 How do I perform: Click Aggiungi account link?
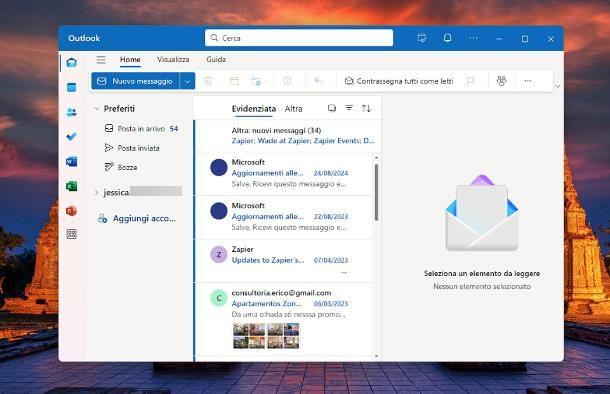coord(137,219)
